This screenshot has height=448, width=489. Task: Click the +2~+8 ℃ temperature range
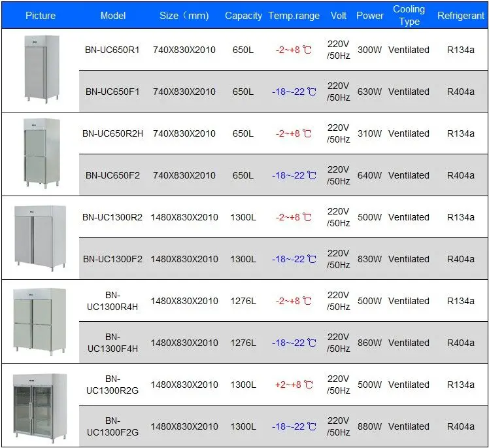(294, 385)
